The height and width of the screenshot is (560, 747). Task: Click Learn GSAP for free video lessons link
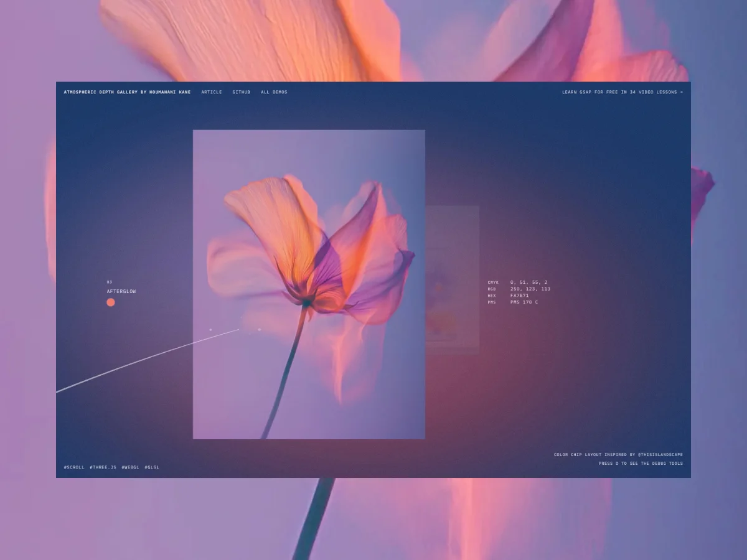[622, 92]
